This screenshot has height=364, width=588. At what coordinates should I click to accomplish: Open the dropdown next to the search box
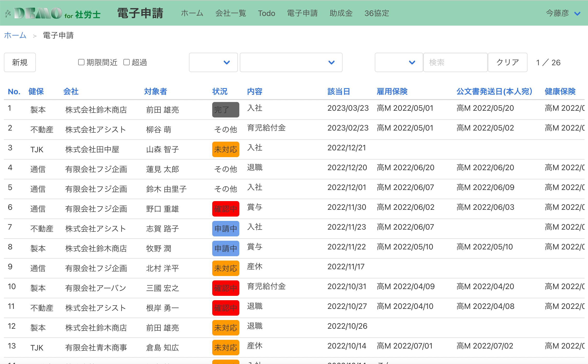[399, 62]
